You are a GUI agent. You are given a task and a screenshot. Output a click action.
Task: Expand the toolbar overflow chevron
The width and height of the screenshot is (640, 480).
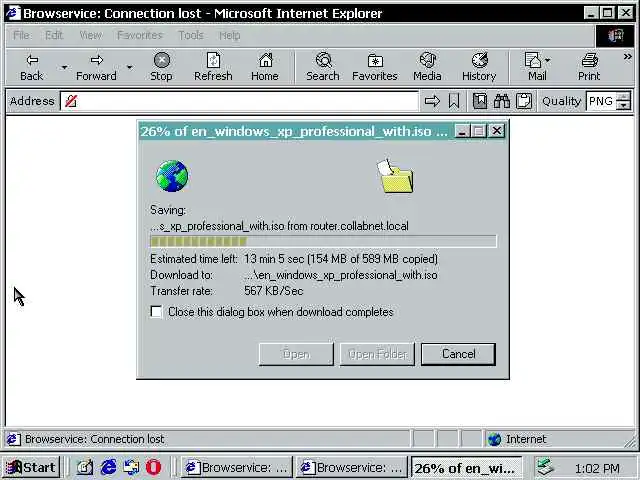pyautogui.click(x=627, y=57)
